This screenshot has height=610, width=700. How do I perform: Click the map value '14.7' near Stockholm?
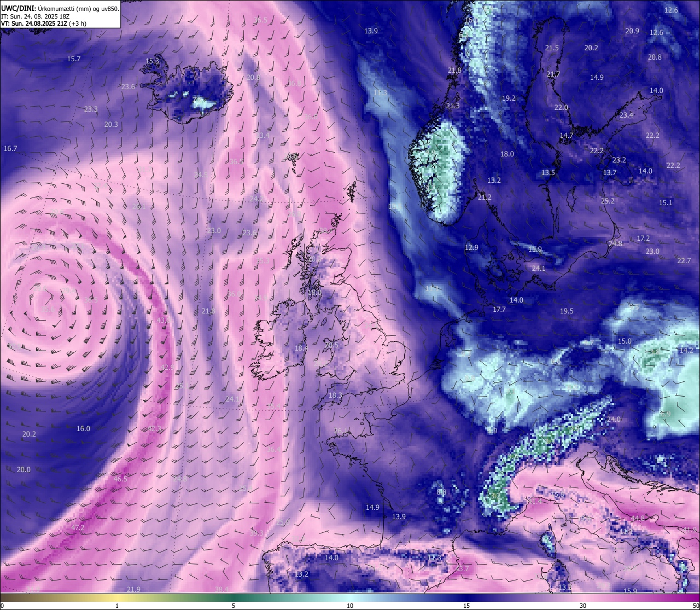[567, 135]
